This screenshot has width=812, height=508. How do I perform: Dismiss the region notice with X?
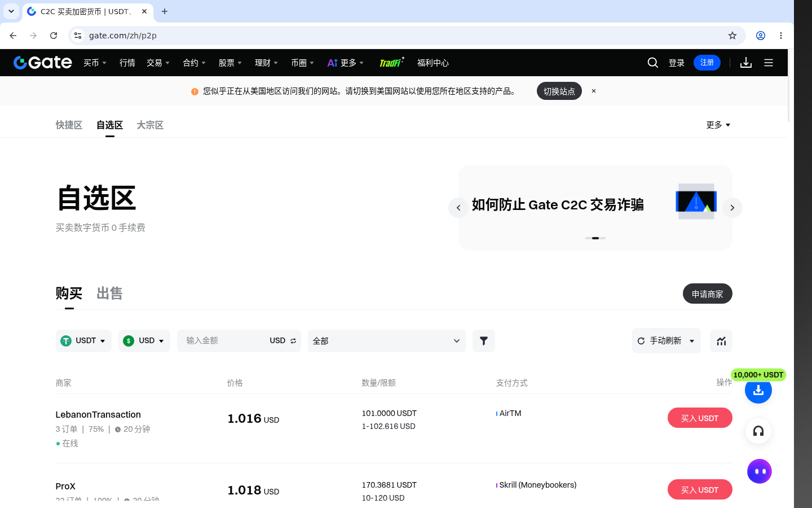594,91
